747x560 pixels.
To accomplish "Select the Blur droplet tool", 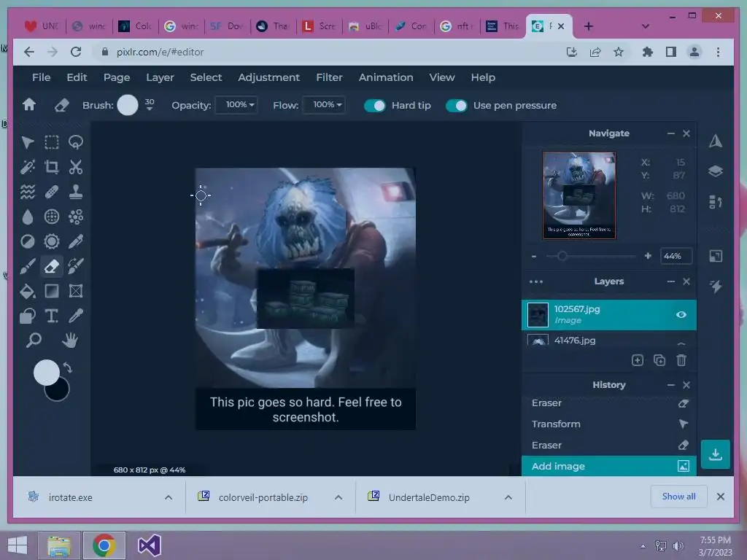I will pos(28,217).
